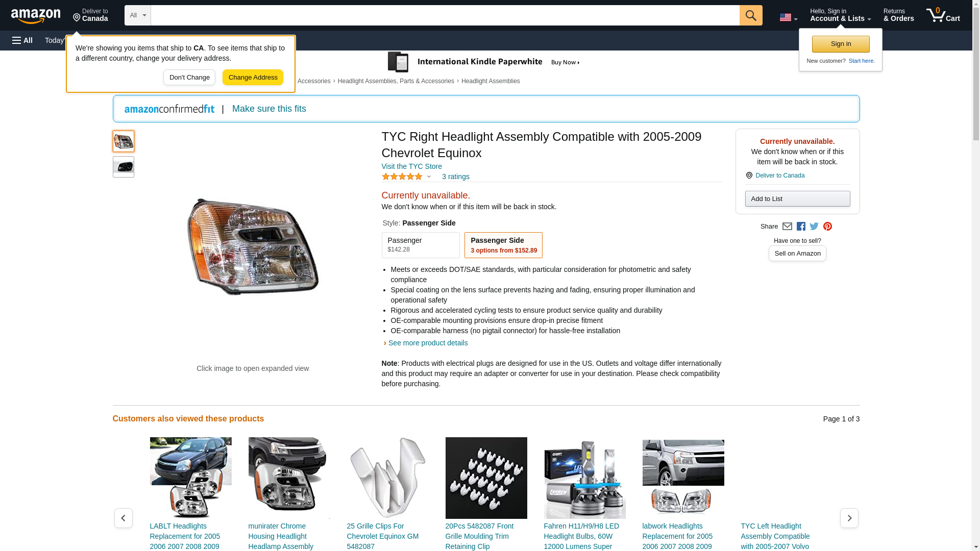Screen dimensions: 980x551
Task: Share product on Facebook
Action: 801,227
